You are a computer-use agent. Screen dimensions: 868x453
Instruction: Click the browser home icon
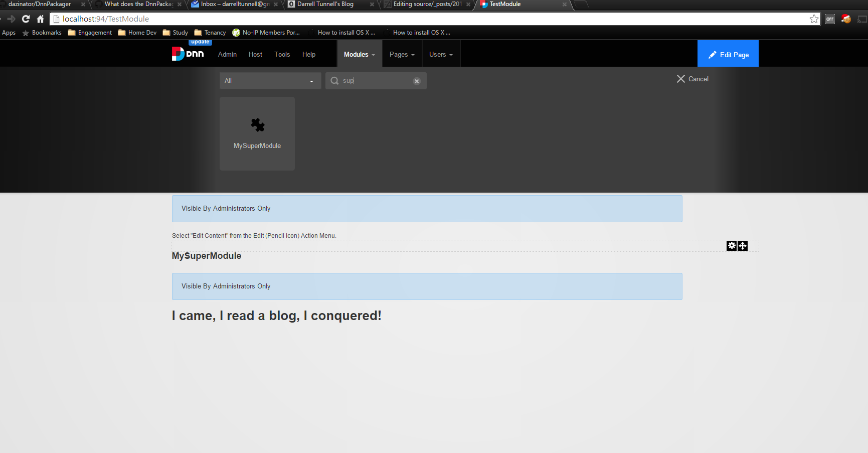coord(41,19)
